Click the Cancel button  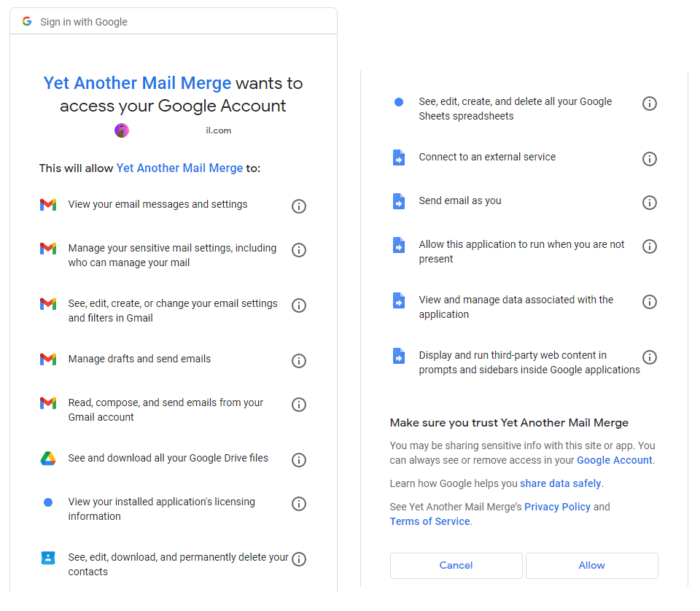[456, 566]
